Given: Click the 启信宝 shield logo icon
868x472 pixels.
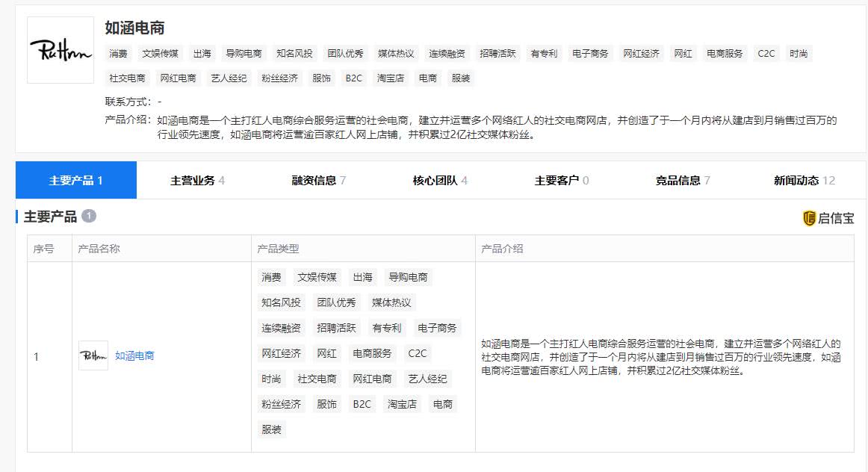Looking at the screenshot, I should tap(809, 218).
